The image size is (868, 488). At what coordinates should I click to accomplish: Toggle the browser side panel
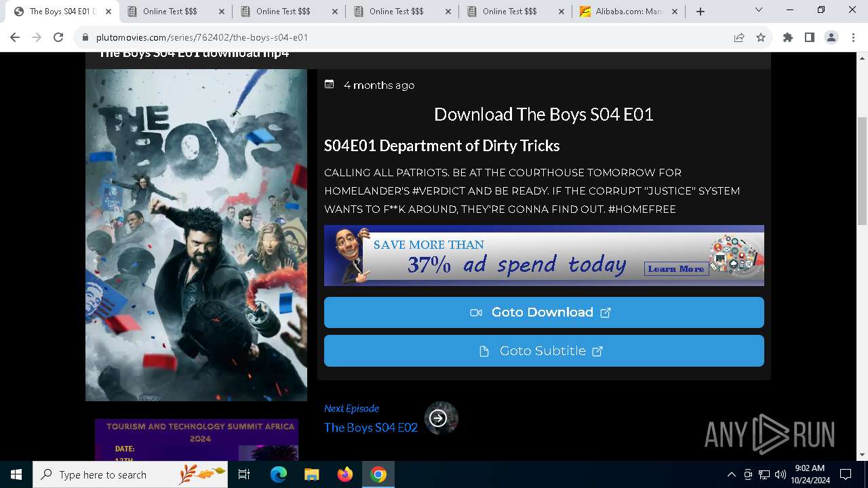(810, 37)
